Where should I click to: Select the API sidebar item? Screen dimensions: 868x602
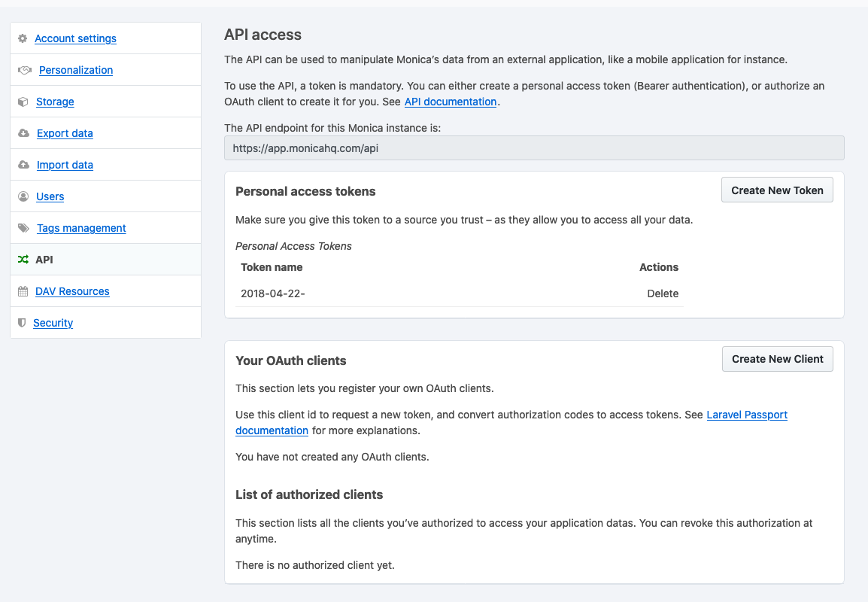click(x=106, y=259)
